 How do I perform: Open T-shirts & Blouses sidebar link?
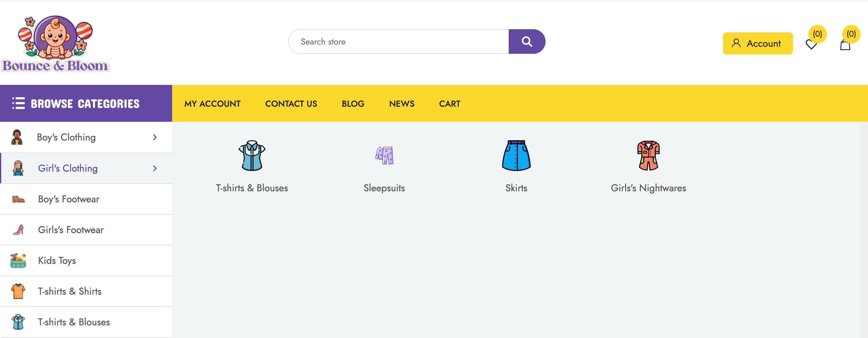point(74,322)
